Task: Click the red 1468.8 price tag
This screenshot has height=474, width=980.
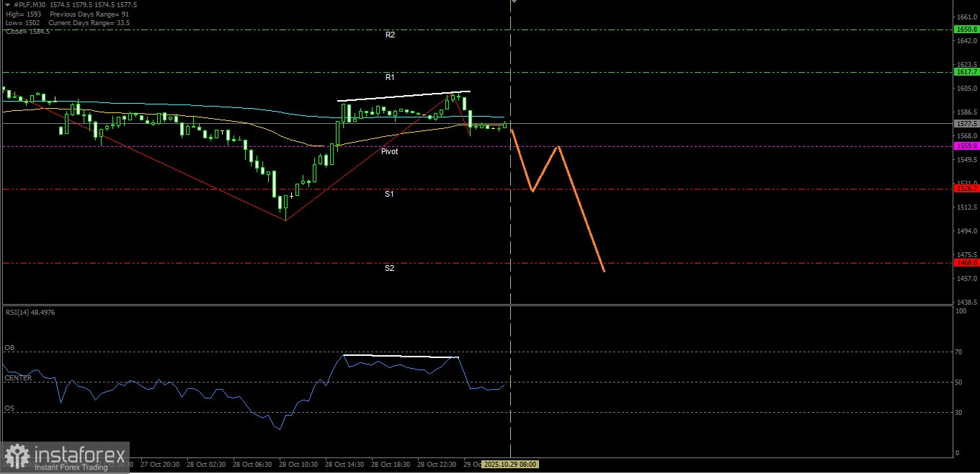Action: 966,263
